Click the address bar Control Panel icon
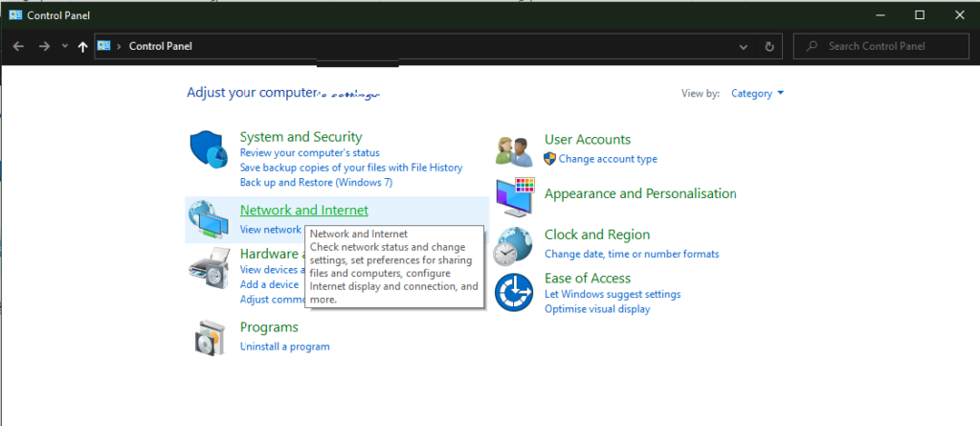Viewport: 980px width, 426px height. 104,46
